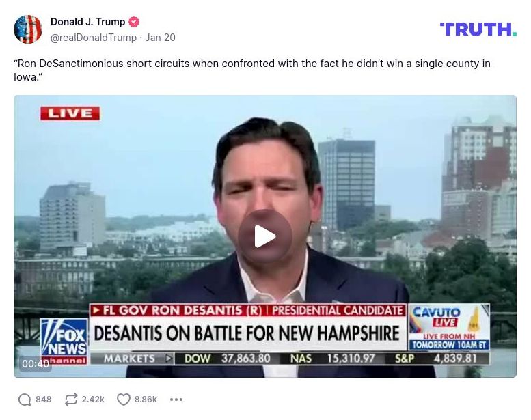View the 2.42k ReTruths count
The image size is (531, 420).
[93, 400]
